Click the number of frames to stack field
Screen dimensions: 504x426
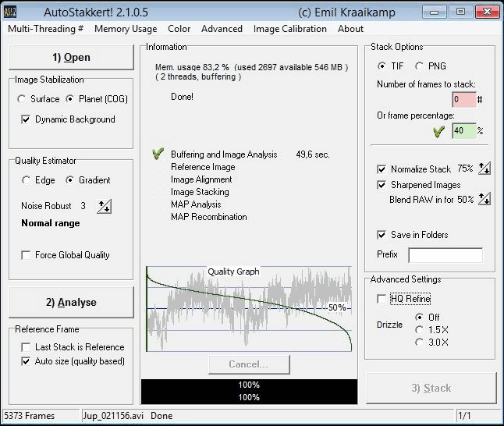coord(464,99)
